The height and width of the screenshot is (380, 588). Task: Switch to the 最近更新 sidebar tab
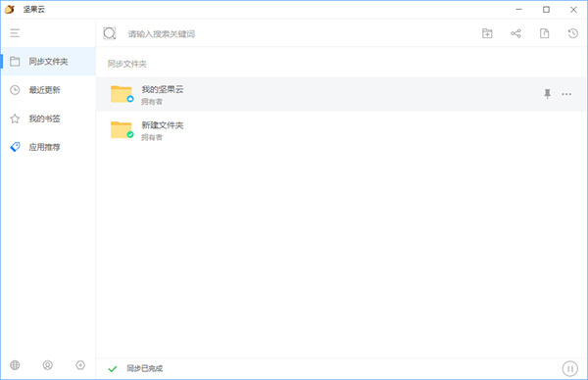tap(48, 90)
